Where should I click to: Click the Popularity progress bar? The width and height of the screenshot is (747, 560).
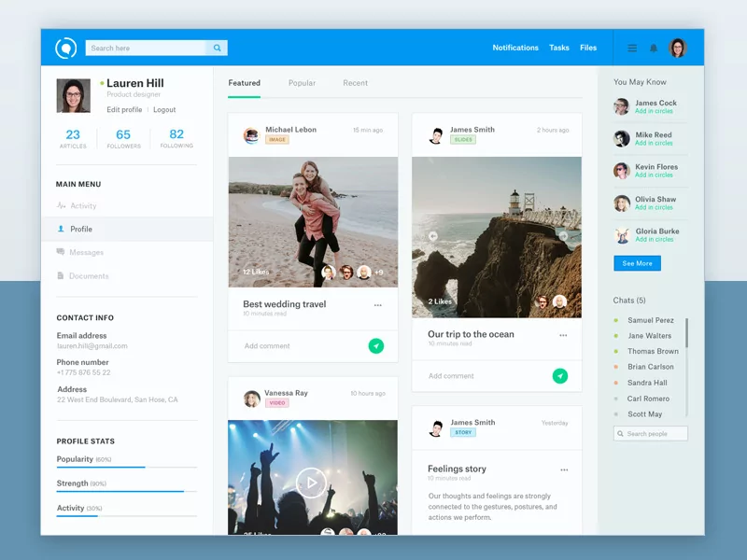pos(127,468)
